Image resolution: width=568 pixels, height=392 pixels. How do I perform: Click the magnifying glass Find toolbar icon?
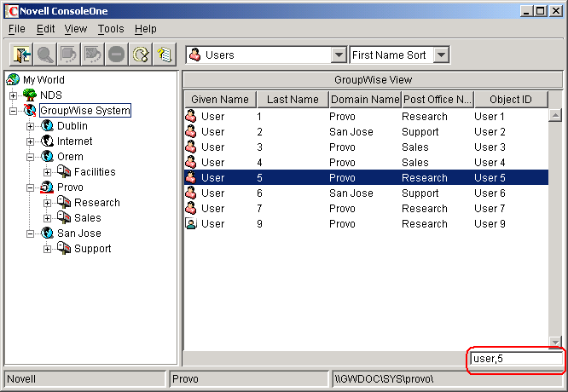pos(45,55)
